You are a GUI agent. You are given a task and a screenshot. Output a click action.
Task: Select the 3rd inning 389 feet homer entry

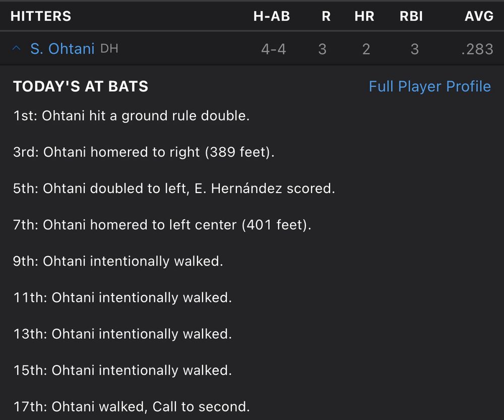pyautogui.click(x=144, y=152)
